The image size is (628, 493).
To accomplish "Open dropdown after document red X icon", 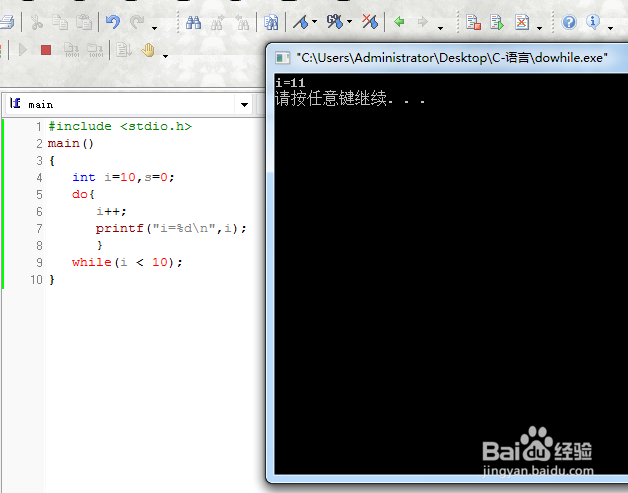I will 539,28.
